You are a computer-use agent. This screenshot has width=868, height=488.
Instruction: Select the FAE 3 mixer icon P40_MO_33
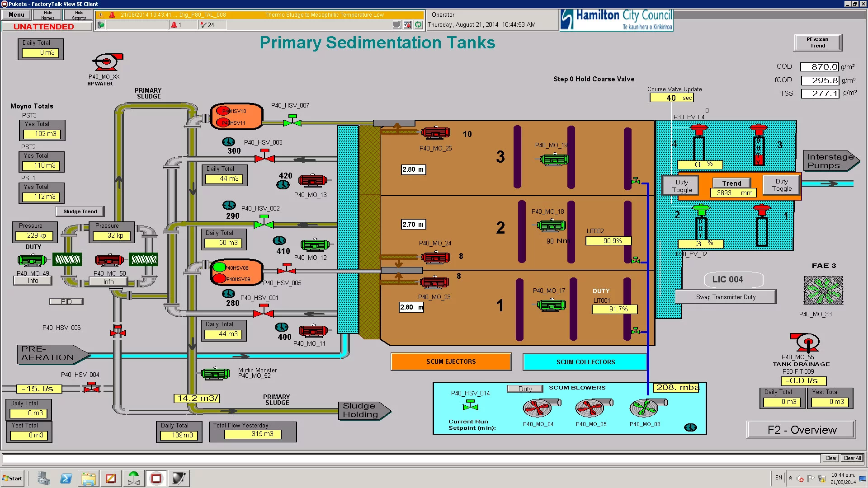824,291
